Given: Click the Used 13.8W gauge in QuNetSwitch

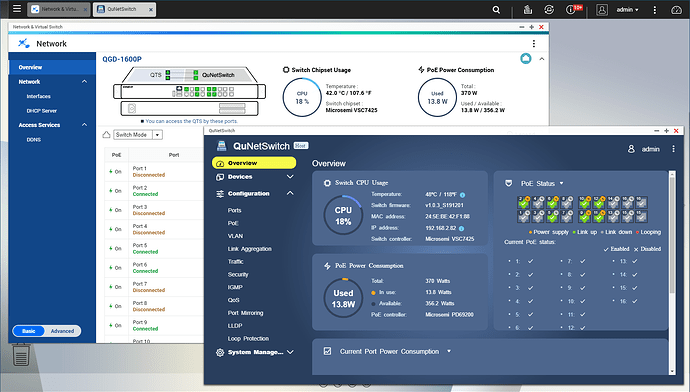Looking at the screenshot, I should (343, 298).
